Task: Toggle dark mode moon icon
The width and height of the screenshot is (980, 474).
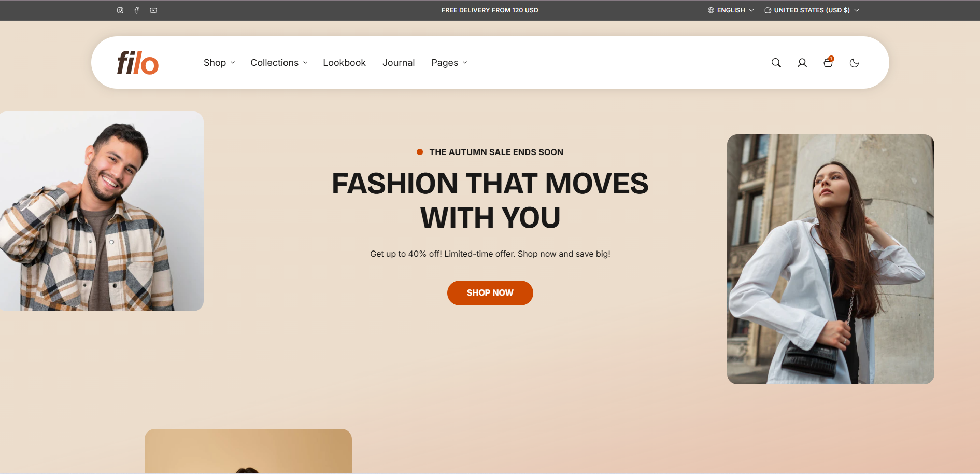Action: 855,63
